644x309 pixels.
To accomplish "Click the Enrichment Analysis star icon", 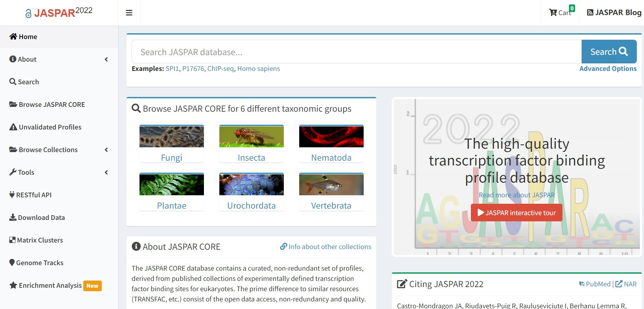I will tap(13, 285).
